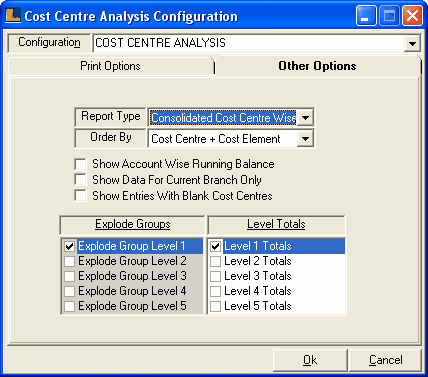Uncheck Level 1 Totals checkbox
The image size is (428, 377).
point(215,246)
